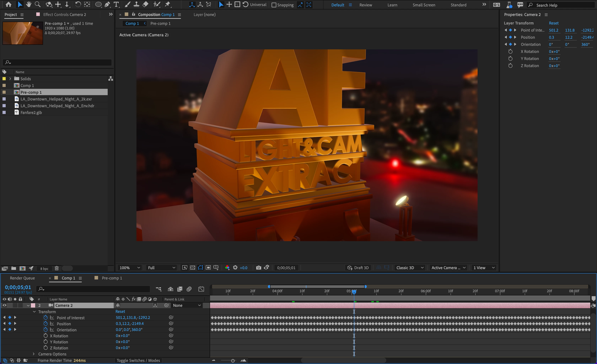The image size is (597, 364).
Task: Select the Pen tool
Action: 107,4
